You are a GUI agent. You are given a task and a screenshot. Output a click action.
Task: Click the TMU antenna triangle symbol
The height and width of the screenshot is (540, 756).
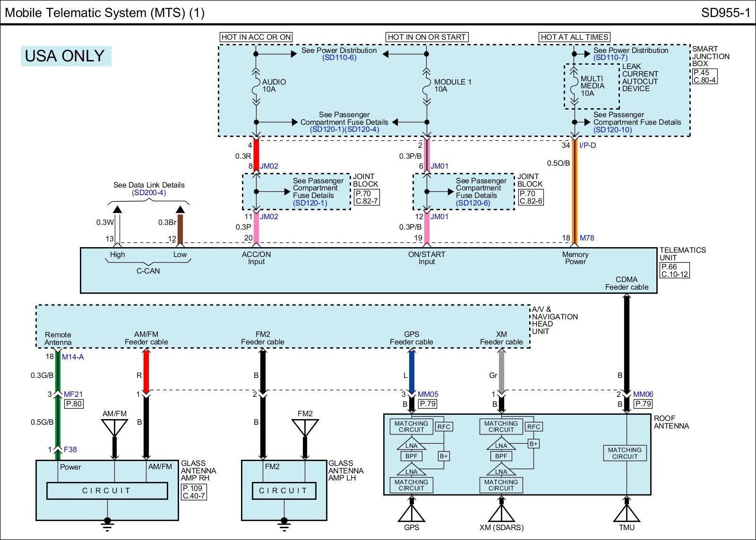click(627, 513)
